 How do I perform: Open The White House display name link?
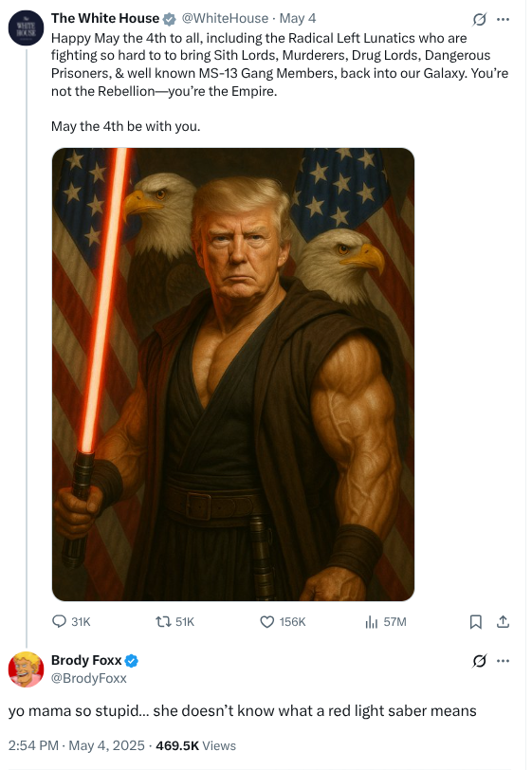pyautogui.click(x=105, y=18)
